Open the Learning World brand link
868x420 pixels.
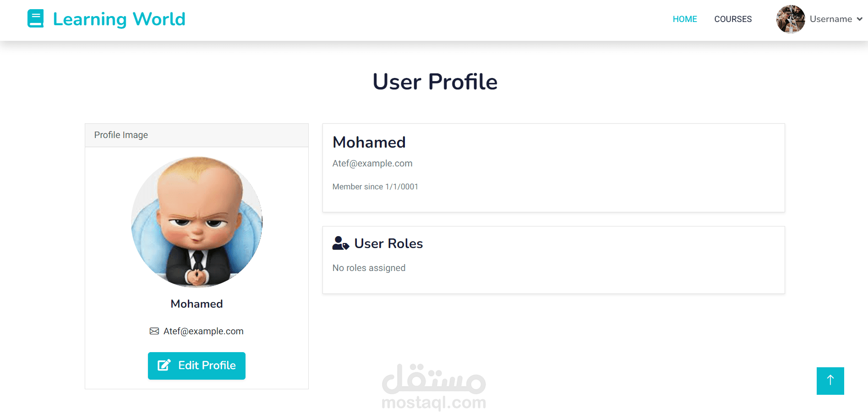tap(106, 19)
